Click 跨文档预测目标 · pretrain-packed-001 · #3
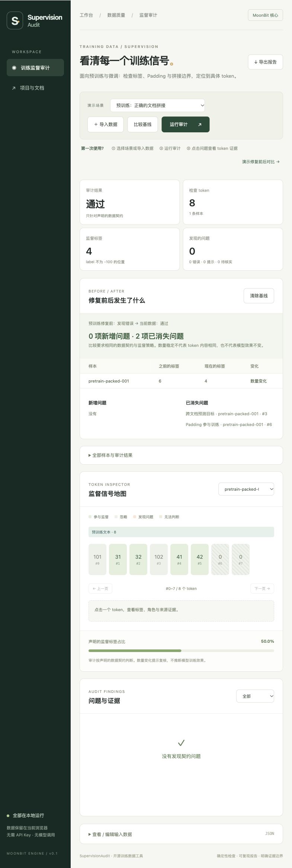292x868 pixels. tap(227, 414)
